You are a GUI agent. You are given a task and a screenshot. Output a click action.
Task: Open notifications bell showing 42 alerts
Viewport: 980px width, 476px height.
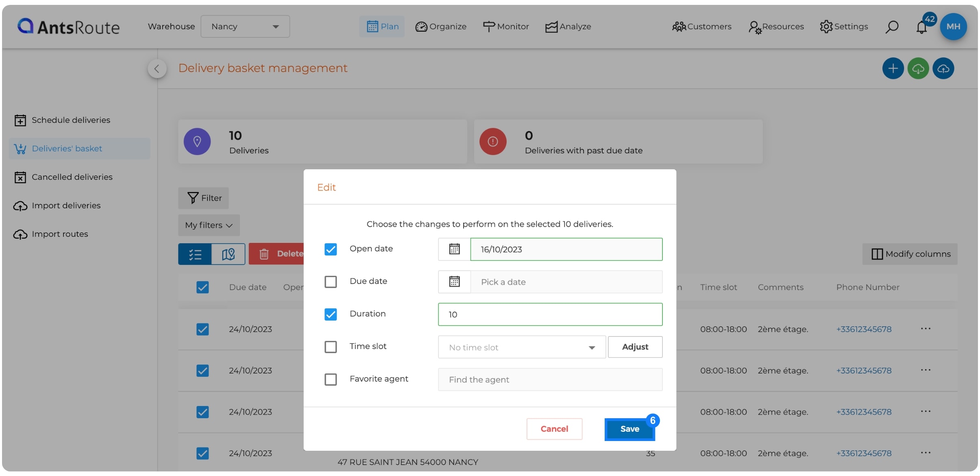click(x=922, y=27)
